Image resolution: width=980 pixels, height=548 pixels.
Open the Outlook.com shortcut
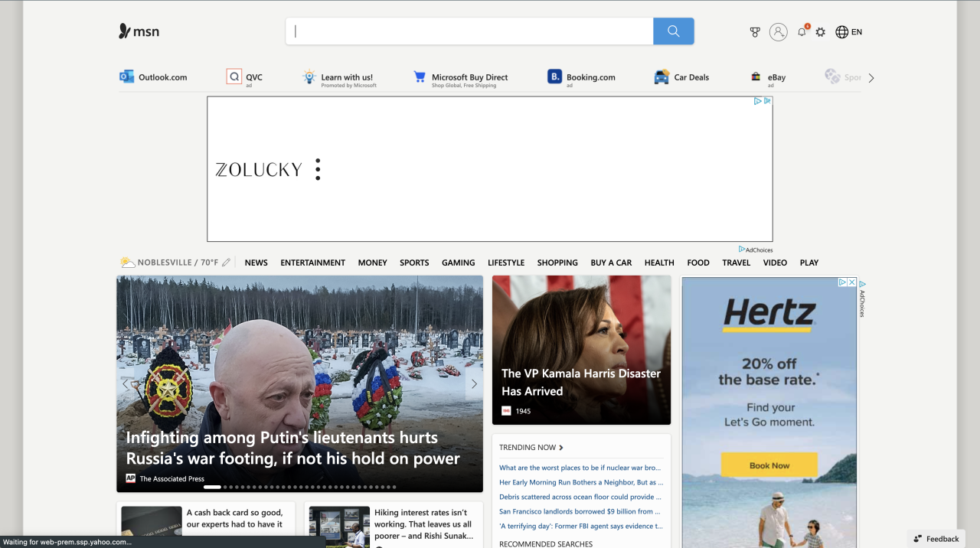153,77
